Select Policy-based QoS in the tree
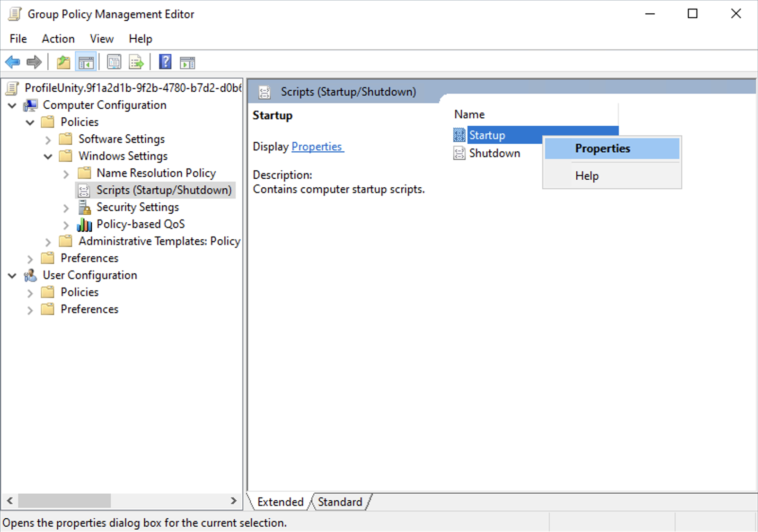This screenshot has width=758, height=532. click(x=140, y=224)
